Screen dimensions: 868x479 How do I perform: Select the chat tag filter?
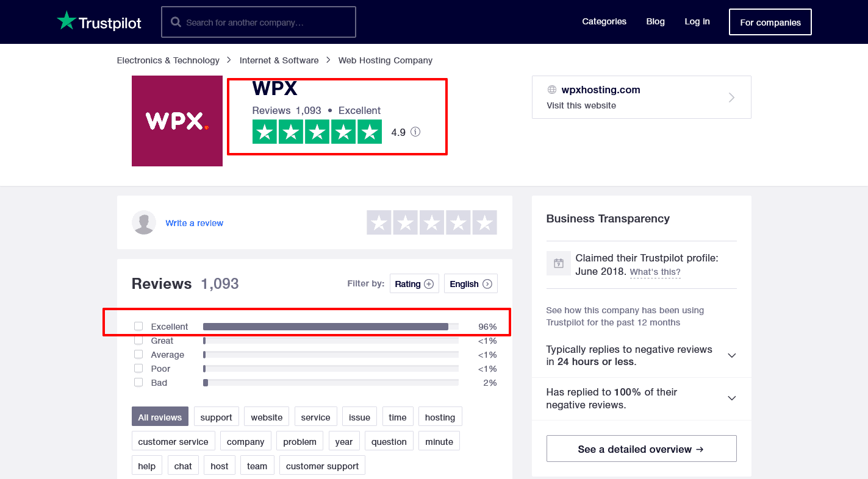click(183, 466)
